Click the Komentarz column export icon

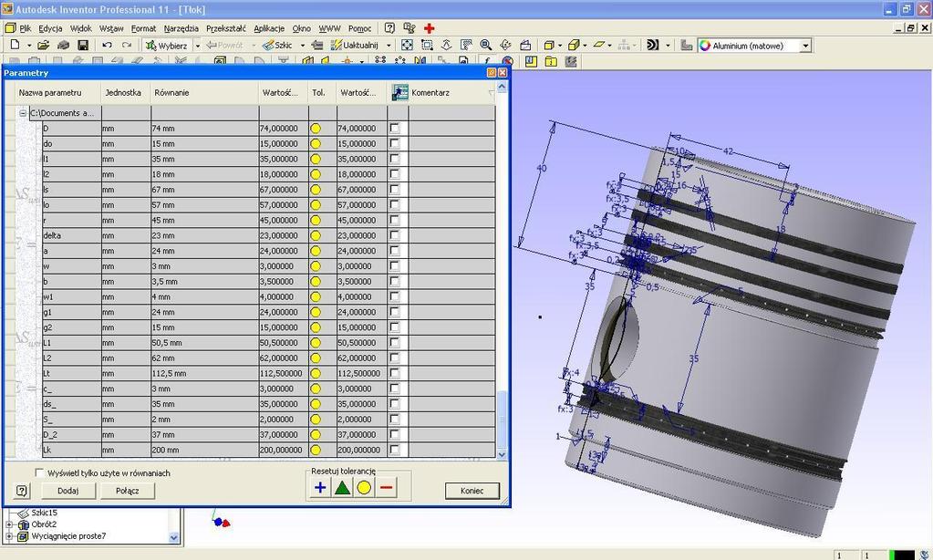point(399,92)
